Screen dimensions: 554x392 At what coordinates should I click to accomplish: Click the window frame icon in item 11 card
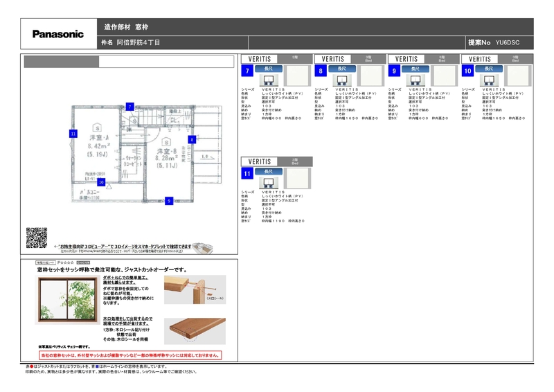267,182
